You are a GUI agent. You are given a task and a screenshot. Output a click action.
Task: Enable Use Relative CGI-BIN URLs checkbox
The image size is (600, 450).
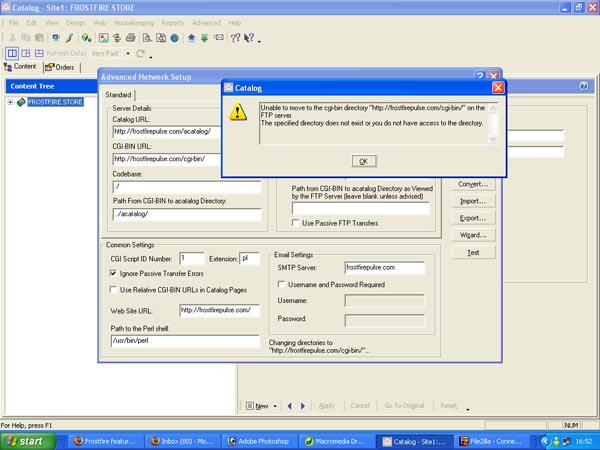(113, 290)
